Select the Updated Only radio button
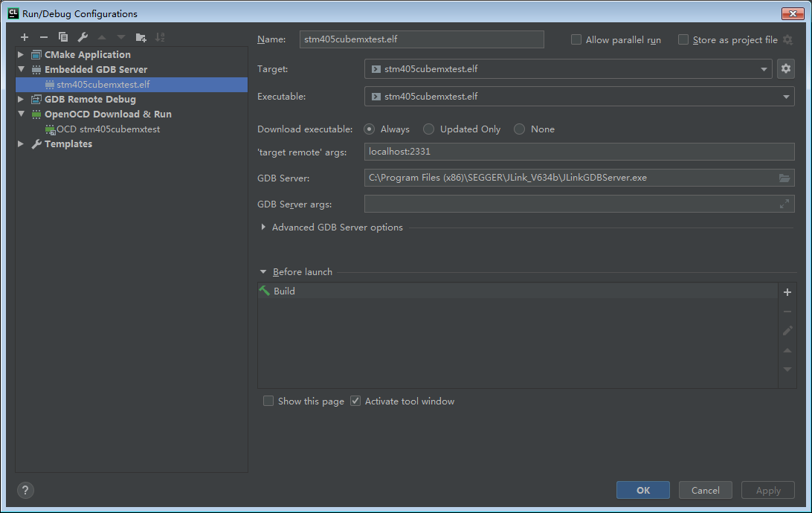Image resolution: width=812 pixels, height=513 pixels. pyautogui.click(x=428, y=129)
